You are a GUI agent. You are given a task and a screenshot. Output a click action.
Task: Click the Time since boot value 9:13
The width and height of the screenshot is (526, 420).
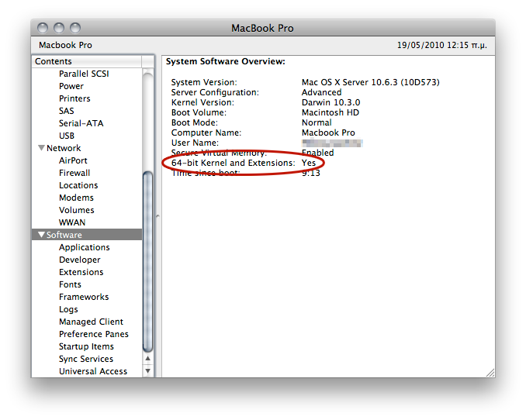click(311, 173)
